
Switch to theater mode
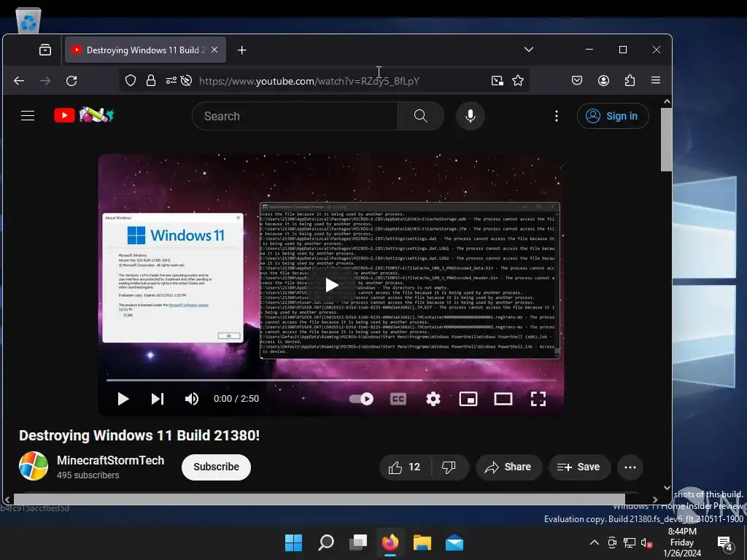point(503,399)
